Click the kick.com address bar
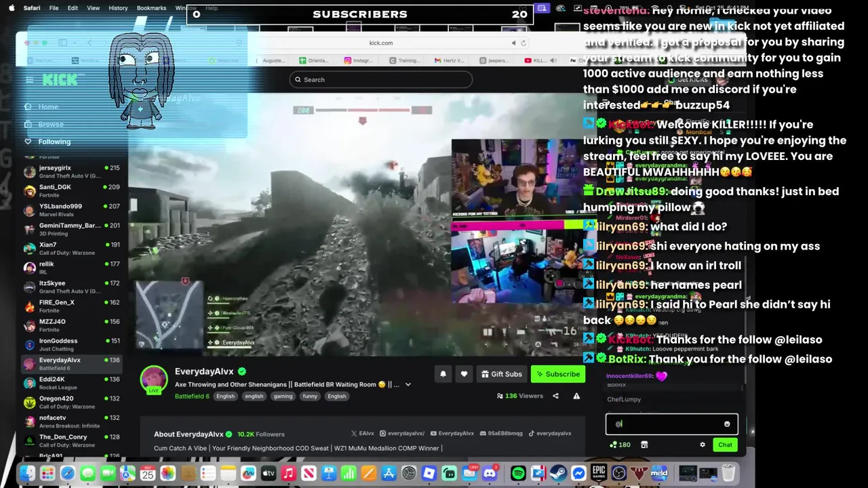 tap(380, 43)
